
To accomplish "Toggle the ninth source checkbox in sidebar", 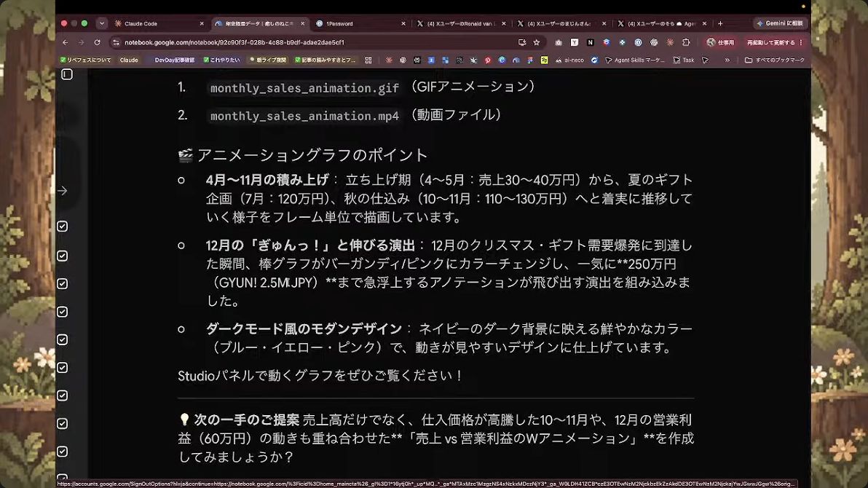I will tap(63, 452).
